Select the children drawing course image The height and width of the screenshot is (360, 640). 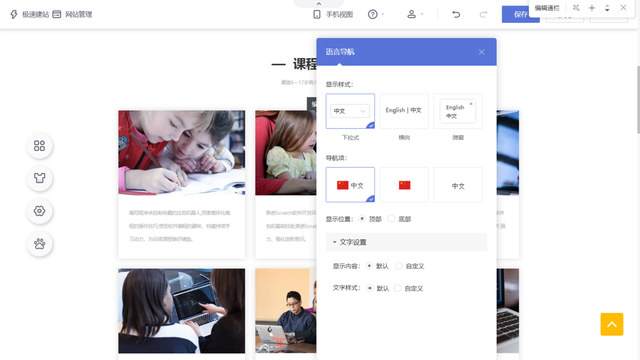click(x=182, y=153)
